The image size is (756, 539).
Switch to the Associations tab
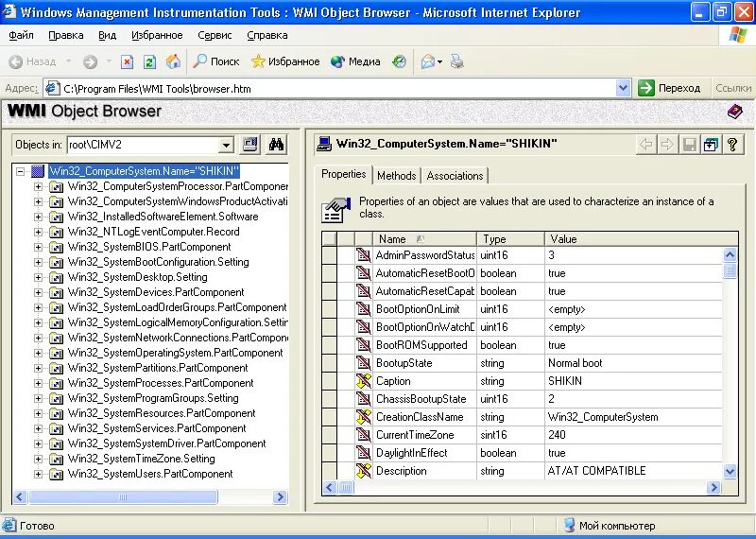point(455,176)
